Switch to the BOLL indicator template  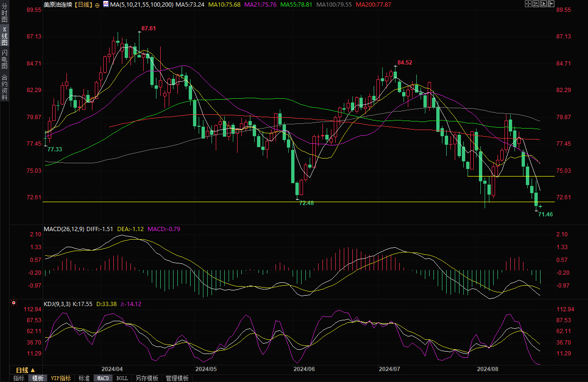(122, 378)
